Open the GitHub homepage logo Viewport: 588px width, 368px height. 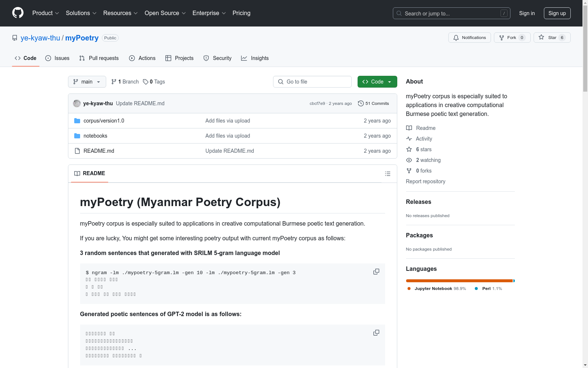click(x=18, y=13)
